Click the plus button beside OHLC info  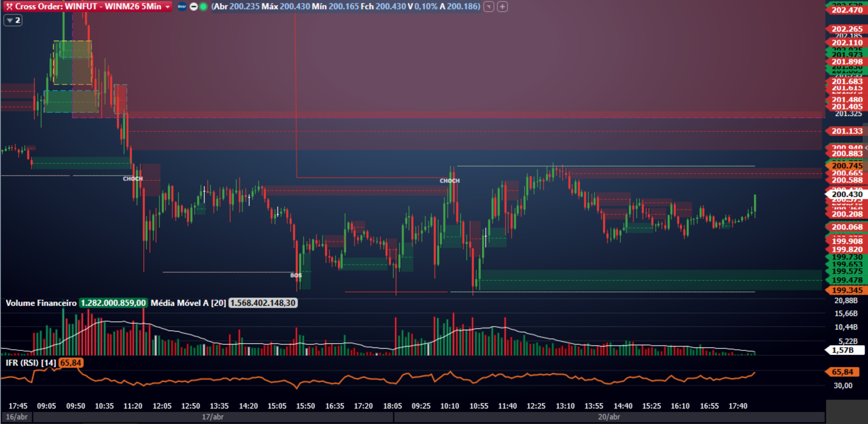point(502,6)
